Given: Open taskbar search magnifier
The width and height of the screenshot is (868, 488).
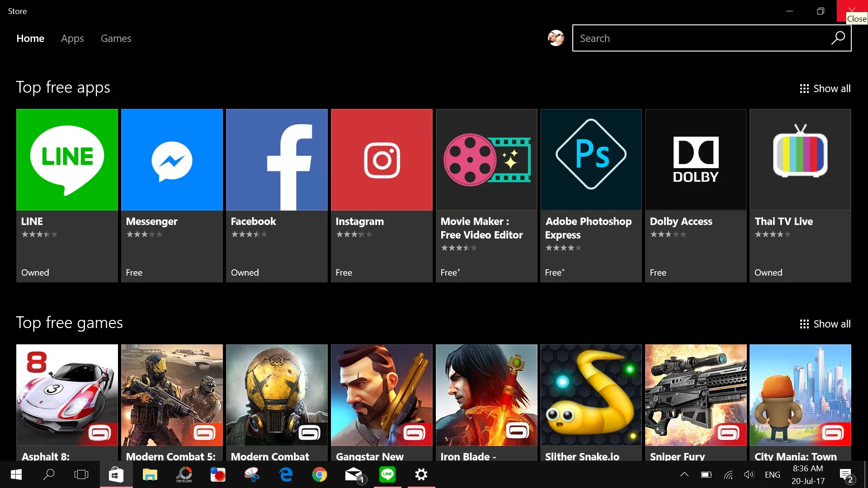Looking at the screenshot, I should (x=49, y=474).
